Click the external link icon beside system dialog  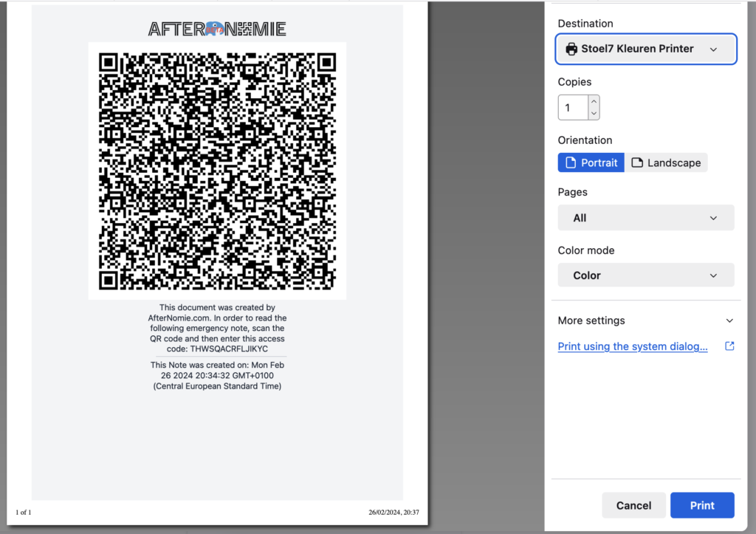point(729,346)
